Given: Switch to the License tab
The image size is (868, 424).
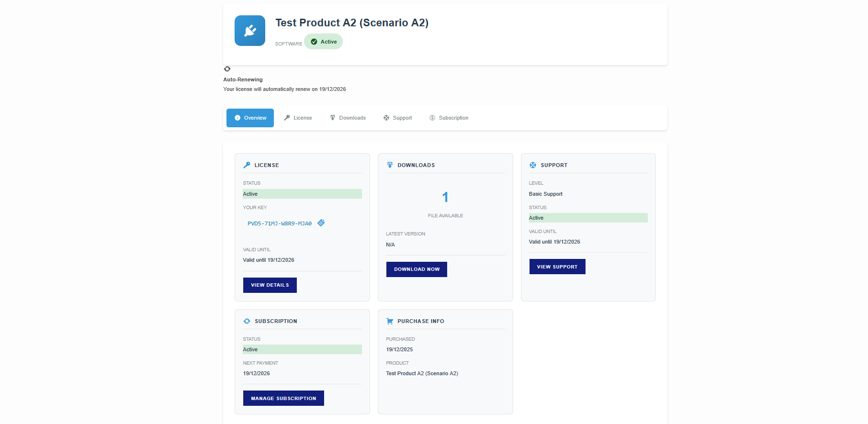Looking at the screenshot, I should coord(298,118).
